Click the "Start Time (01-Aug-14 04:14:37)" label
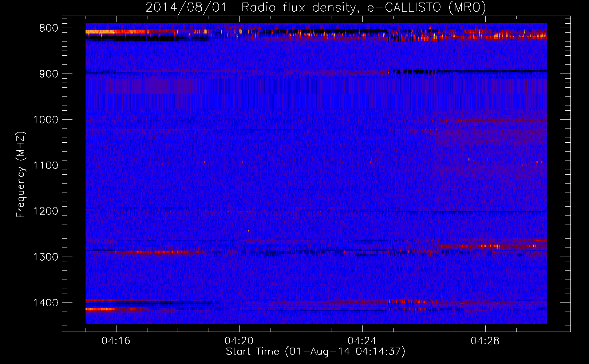This screenshot has height=364, width=589. point(316,352)
